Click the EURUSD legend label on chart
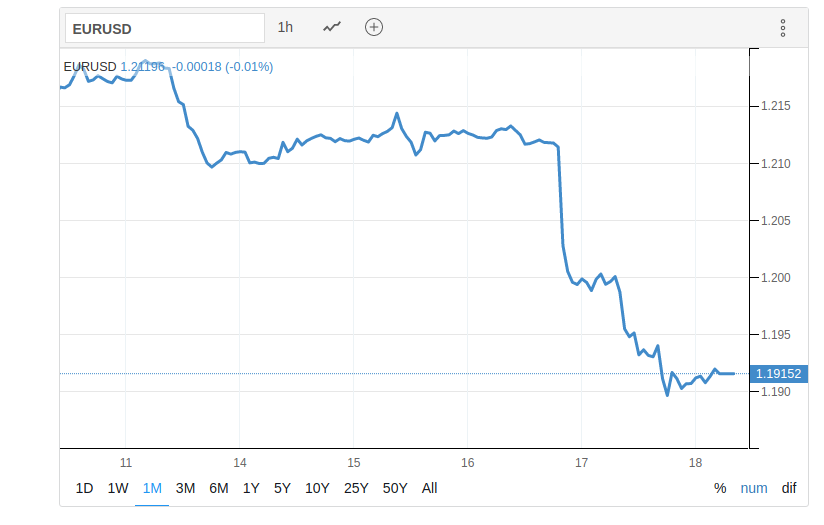The width and height of the screenshot is (824, 525). click(90, 67)
